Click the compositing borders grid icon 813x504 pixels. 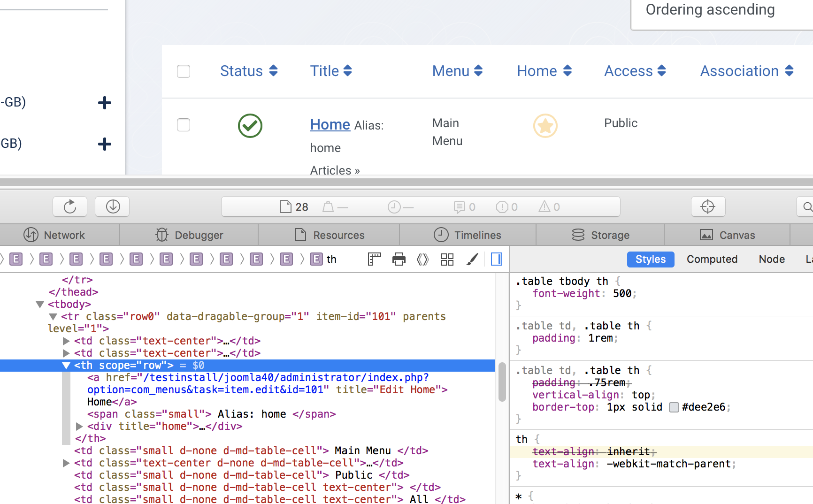click(x=447, y=259)
